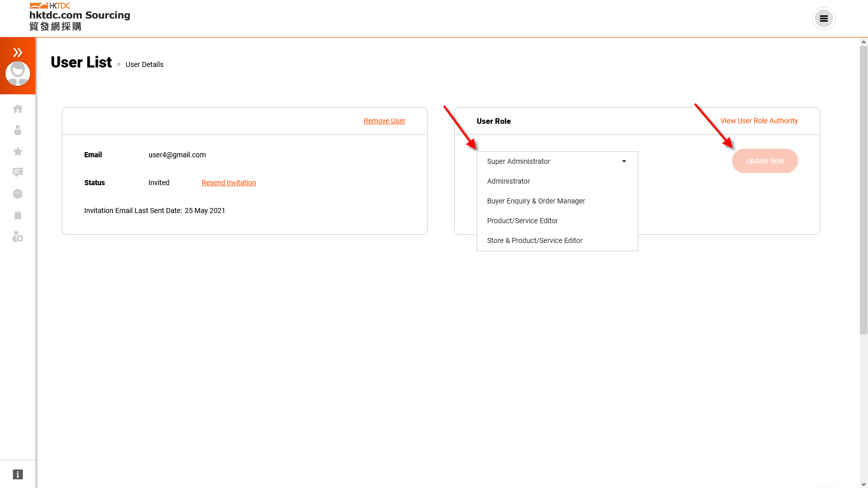Click the scrollbar up arrow
Viewport: 868px width, 488px height.
[863, 42]
